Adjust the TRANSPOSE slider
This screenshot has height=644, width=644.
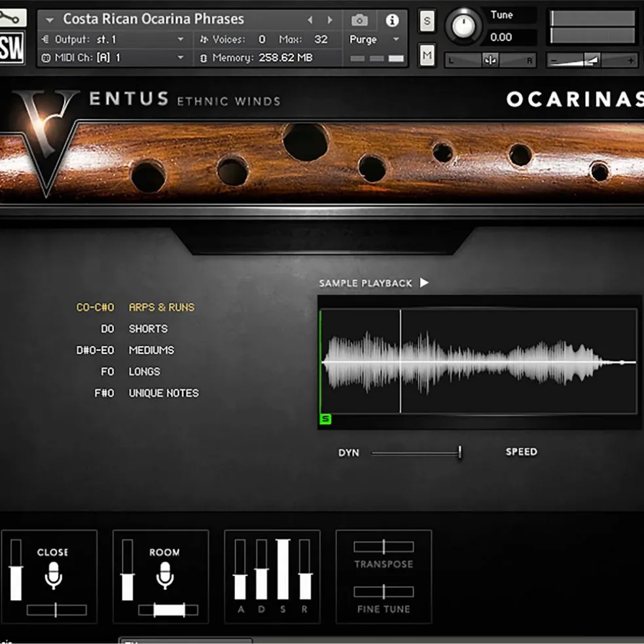coord(384,546)
